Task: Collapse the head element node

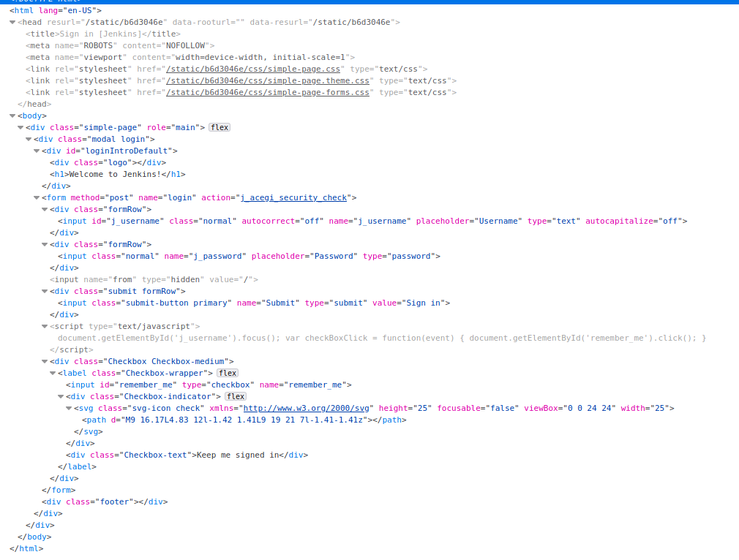Action: pos(12,23)
